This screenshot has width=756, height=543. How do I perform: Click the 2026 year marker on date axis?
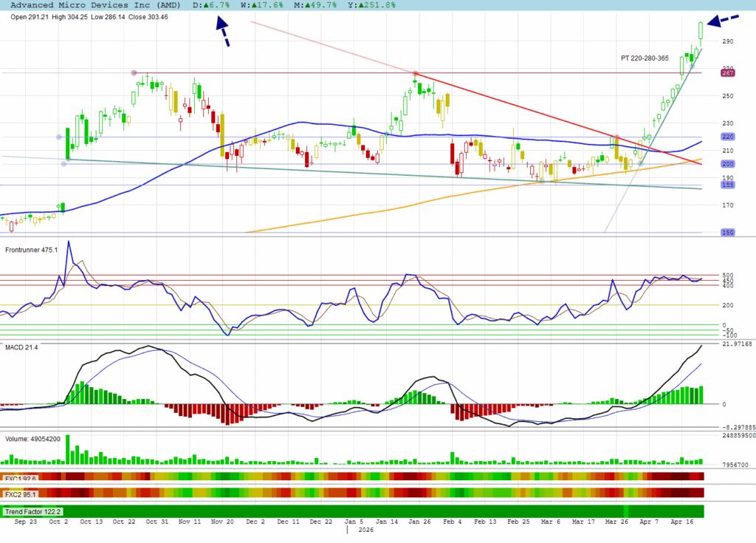pyautogui.click(x=367, y=530)
